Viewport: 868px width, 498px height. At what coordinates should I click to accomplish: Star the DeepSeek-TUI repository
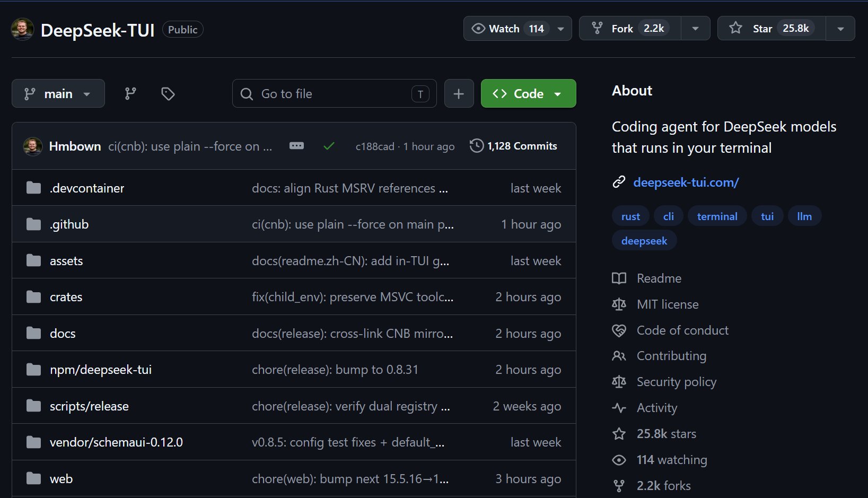point(771,29)
